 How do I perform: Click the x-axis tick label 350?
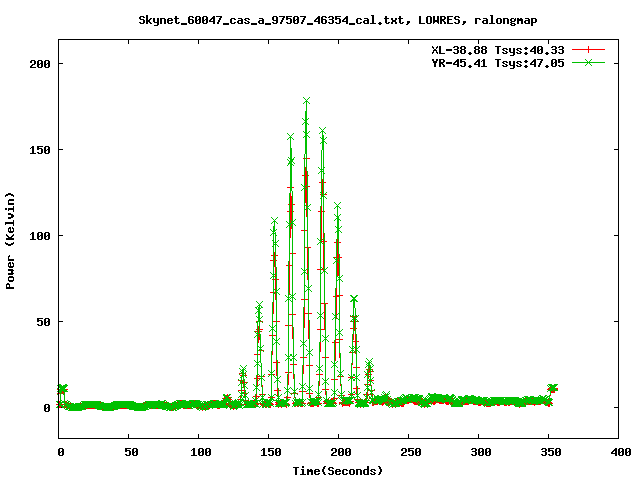[551, 452]
